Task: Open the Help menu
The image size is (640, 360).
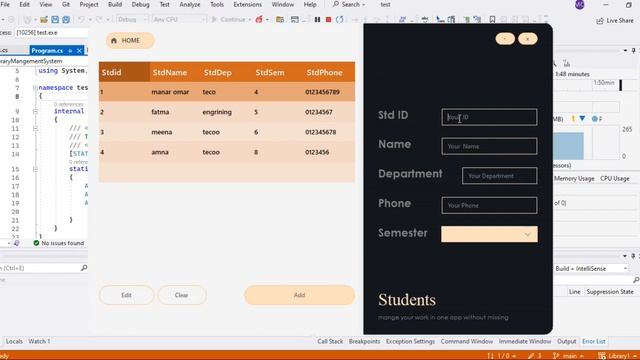Action: coord(310,4)
